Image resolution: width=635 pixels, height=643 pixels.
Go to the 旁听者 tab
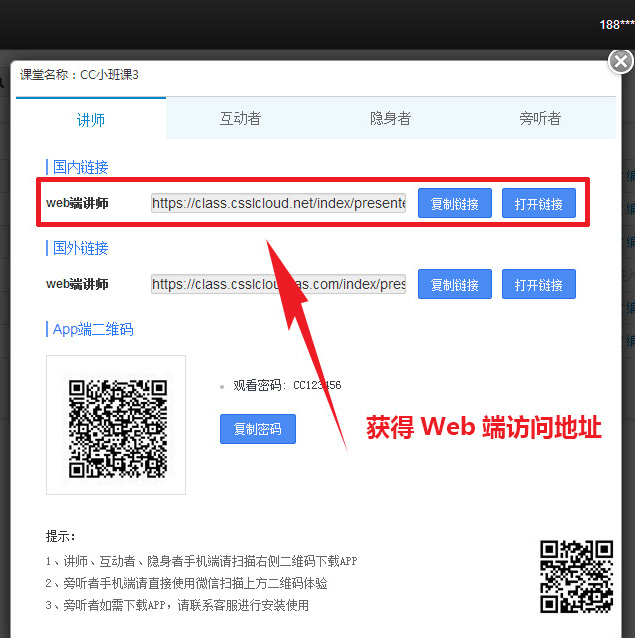click(x=540, y=119)
